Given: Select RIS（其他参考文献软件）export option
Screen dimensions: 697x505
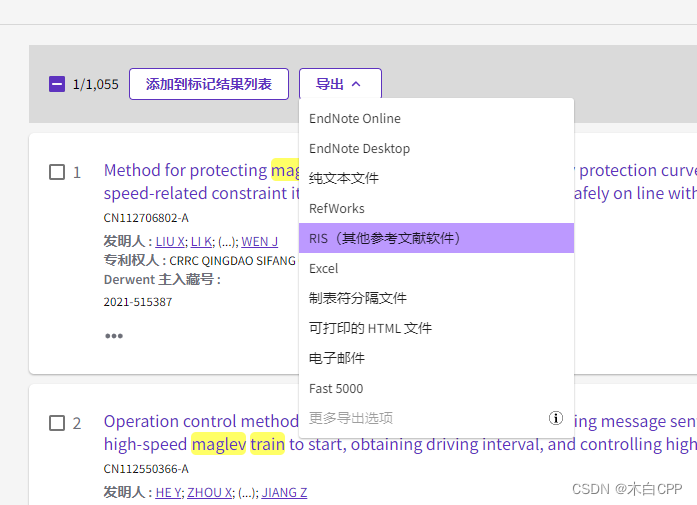Looking at the screenshot, I should [x=436, y=238].
